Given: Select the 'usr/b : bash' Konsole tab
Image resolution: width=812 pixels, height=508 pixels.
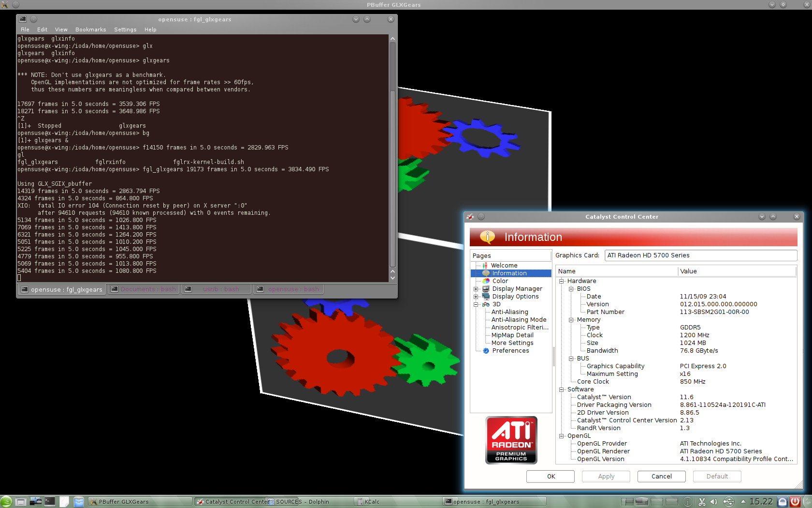Looking at the screenshot, I should click(x=216, y=289).
